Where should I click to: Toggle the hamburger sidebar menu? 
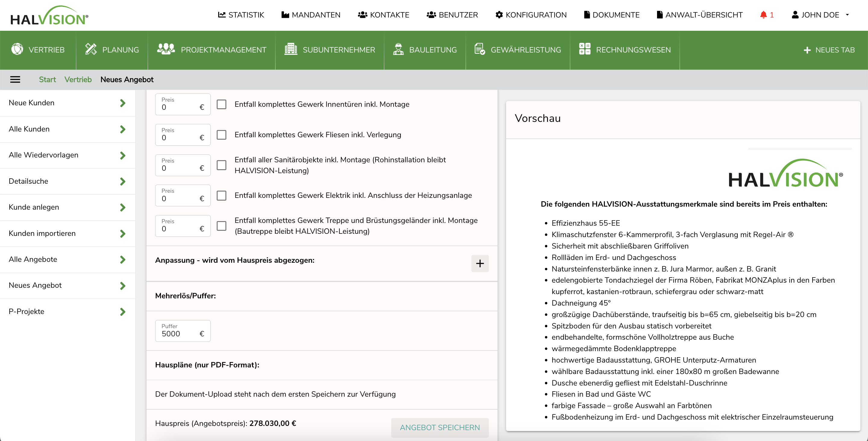pos(15,80)
